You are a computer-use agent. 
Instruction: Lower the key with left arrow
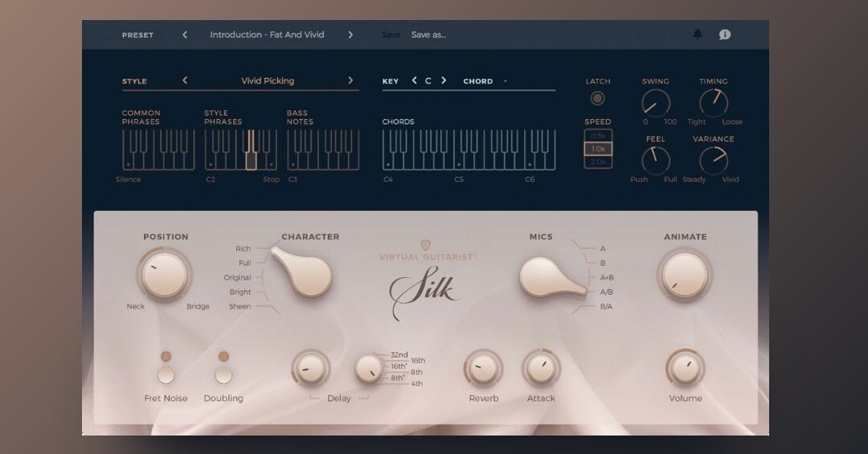click(x=414, y=80)
